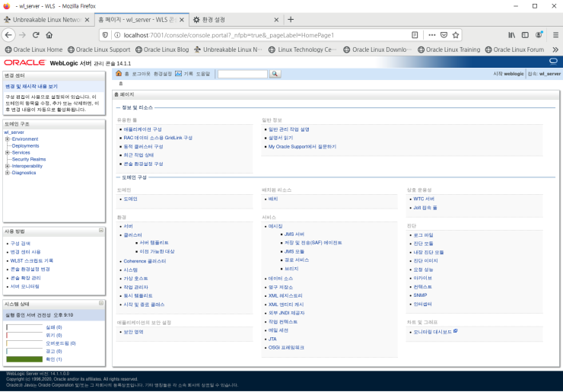Open WTC 서버 link

(x=424, y=199)
